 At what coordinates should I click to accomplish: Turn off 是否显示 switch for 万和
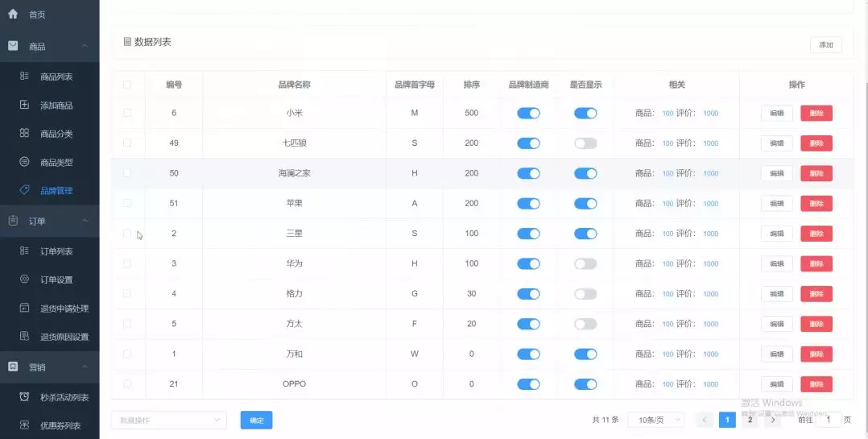click(x=585, y=354)
